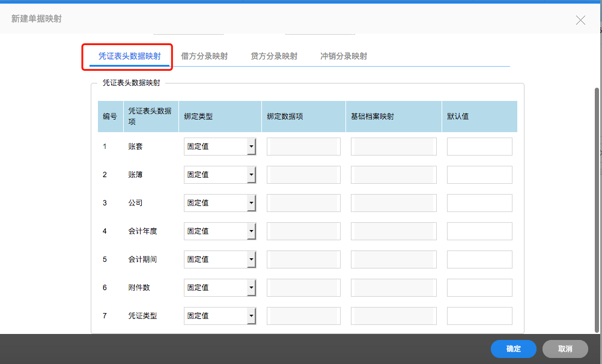Click 绑定数据项 field for 账簿 row

303,175
